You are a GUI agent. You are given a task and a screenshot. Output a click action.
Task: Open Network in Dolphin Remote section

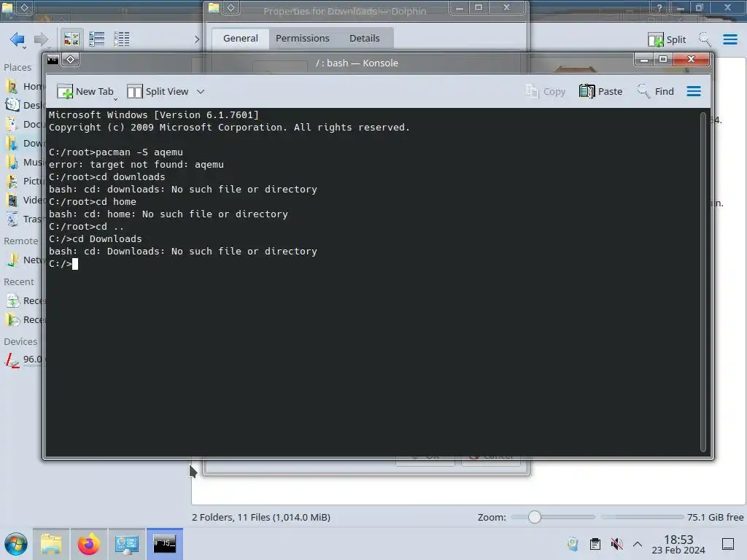coord(24,260)
